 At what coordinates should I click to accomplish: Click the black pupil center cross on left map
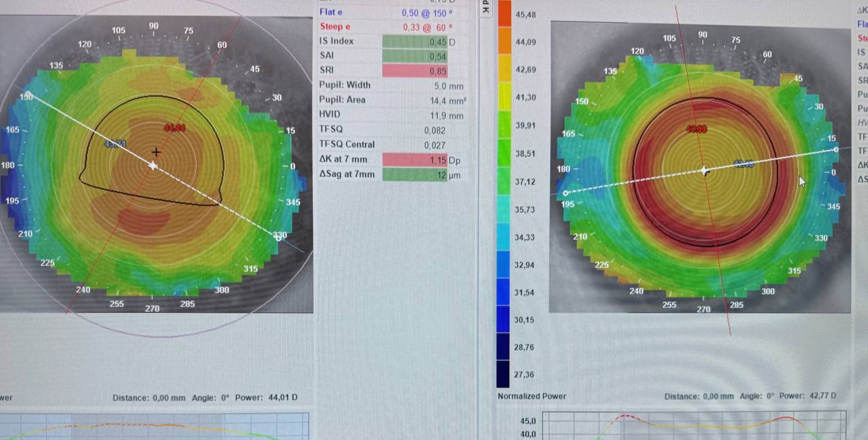pos(157,153)
